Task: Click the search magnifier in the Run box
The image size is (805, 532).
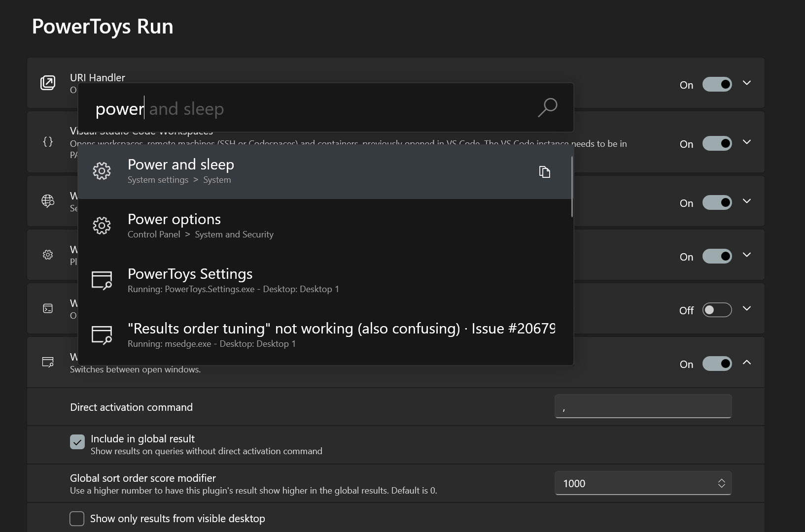Action: tap(547, 107)
